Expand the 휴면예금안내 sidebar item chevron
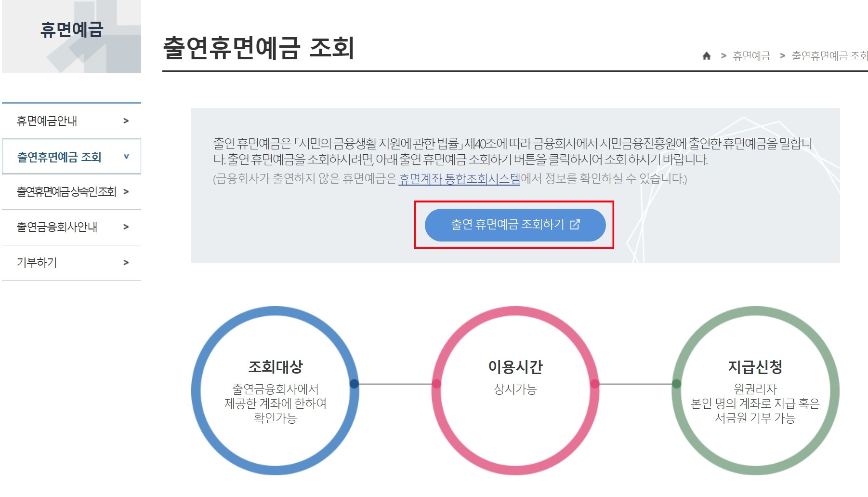Screen dimensions: 868x497 pyautogui.click(x=127, y=121)
